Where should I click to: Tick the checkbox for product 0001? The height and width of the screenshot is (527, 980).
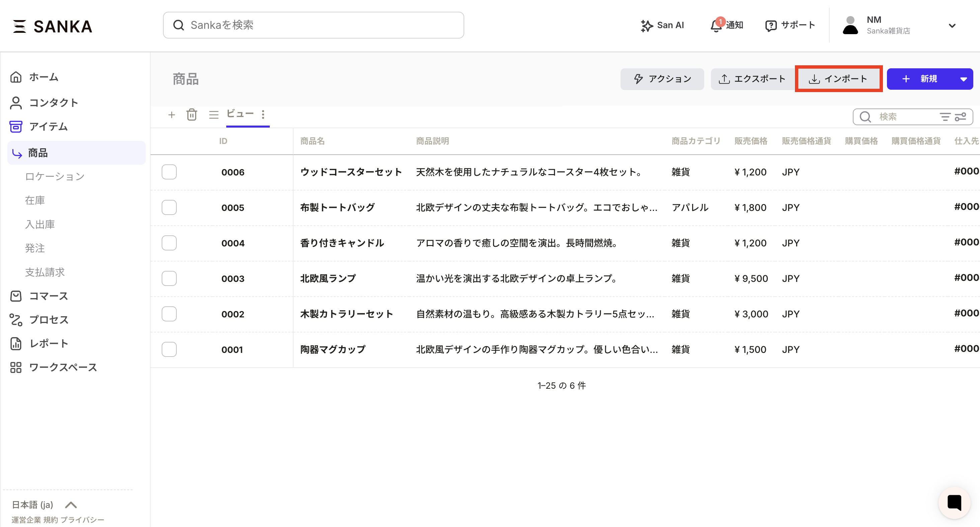tap(169, 349)
